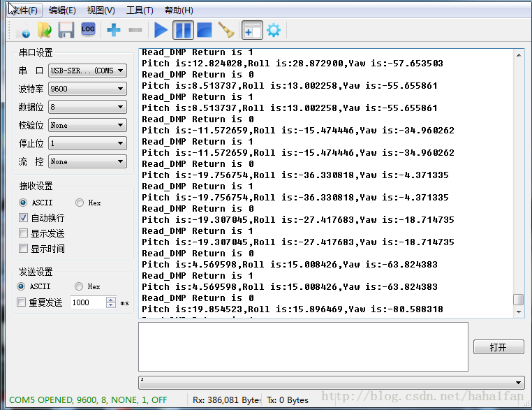Click the Rx: 386,081 Bytes status entry
Viewport: 532px width, 410px height.
click(x=227, y=400)
